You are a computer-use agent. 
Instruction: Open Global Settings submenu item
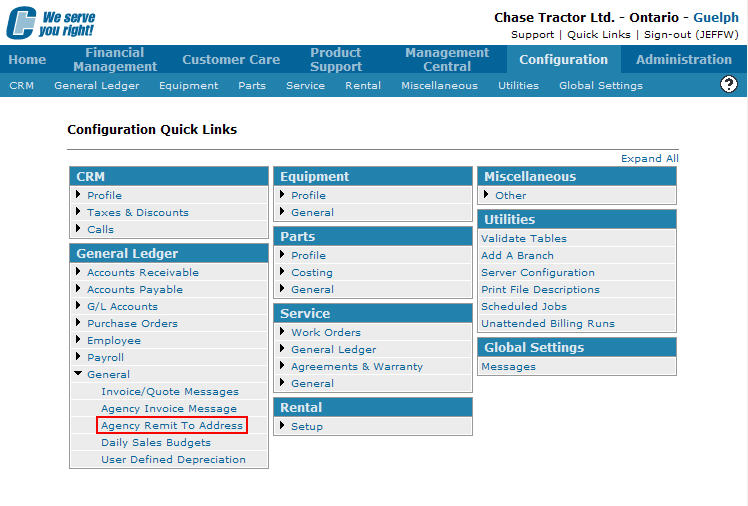(601, 86)
